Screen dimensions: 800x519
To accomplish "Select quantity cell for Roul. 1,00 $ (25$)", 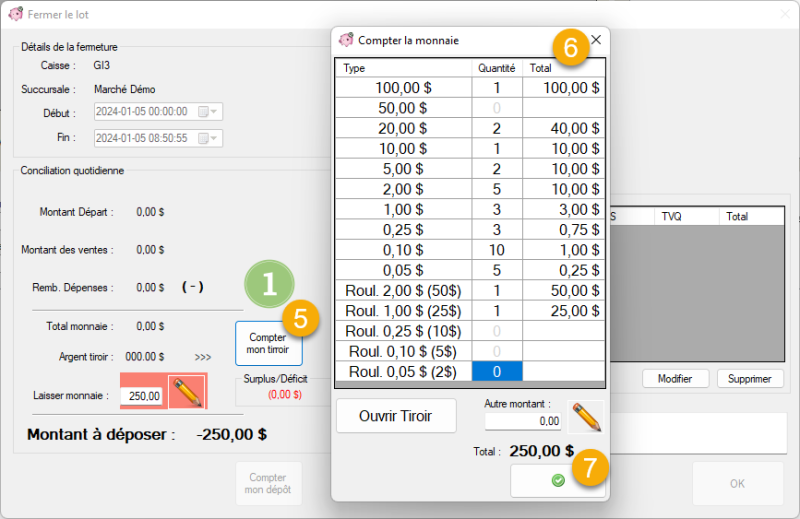I will tap(497, 311).
